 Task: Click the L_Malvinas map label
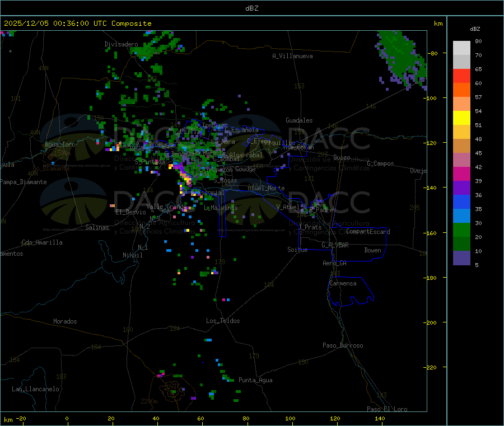pos(221,208)
